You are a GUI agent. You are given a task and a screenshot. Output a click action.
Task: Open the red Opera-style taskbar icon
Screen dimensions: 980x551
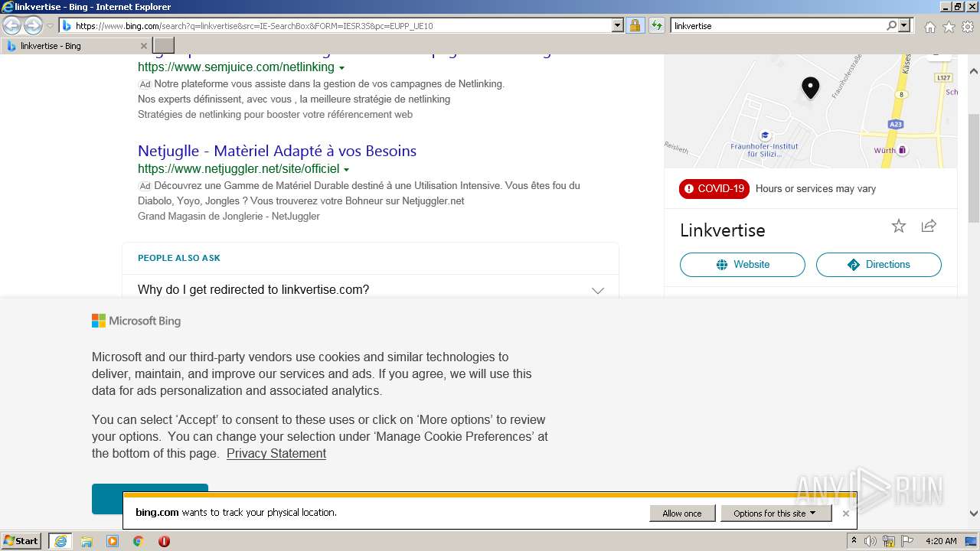tap(164, 541)
